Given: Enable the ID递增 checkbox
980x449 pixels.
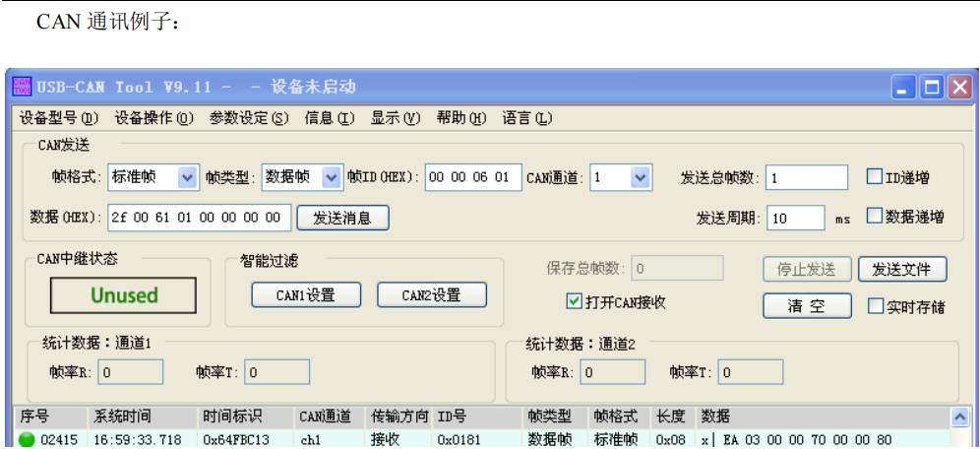Looking at the screenshot, I should point(874,177).
